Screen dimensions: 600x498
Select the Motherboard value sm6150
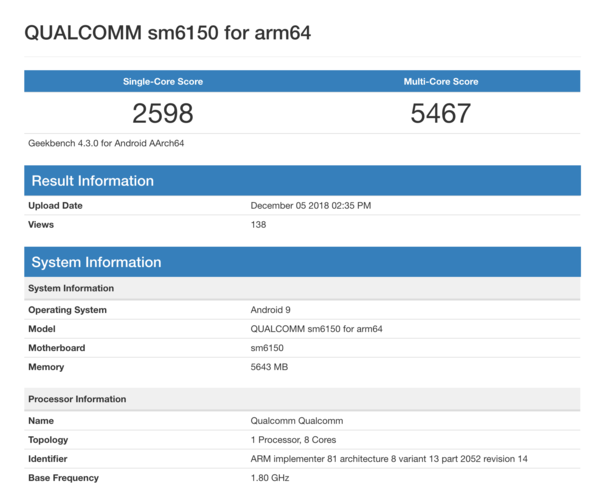tap(267, 348)
